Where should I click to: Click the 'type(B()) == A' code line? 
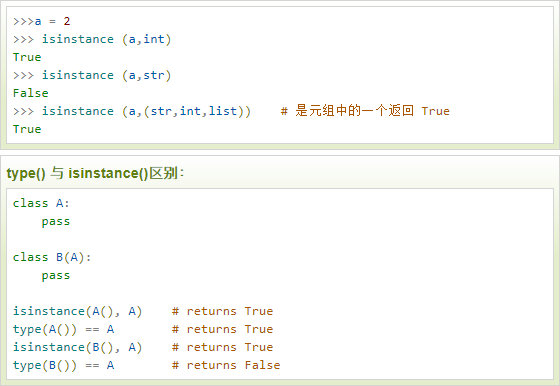[x=64, y=365]
